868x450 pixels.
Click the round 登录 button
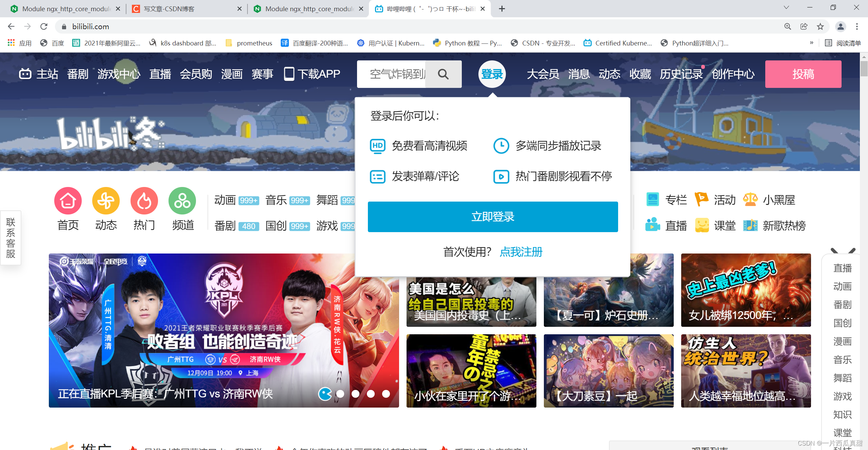pyautogui.click(x=492, y=74)
